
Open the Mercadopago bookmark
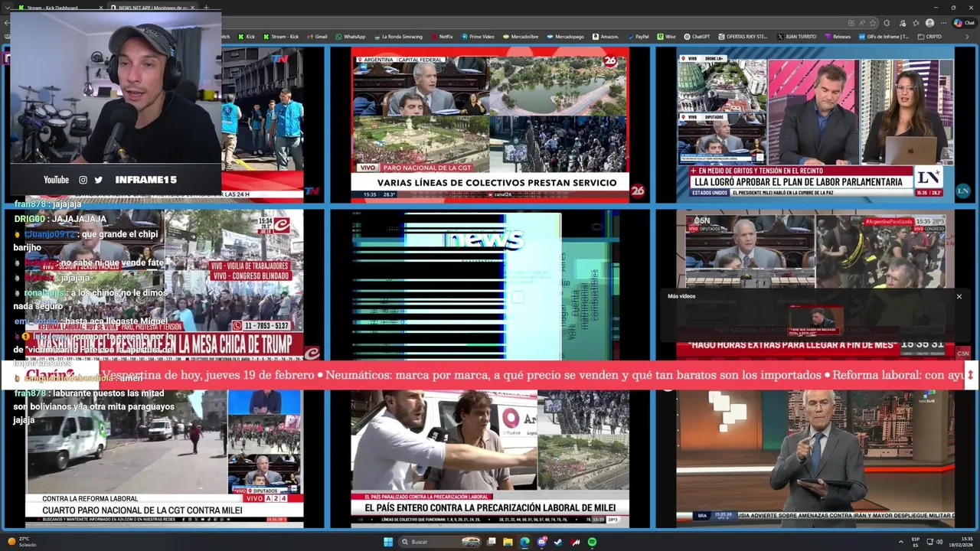tap(564, 36)
